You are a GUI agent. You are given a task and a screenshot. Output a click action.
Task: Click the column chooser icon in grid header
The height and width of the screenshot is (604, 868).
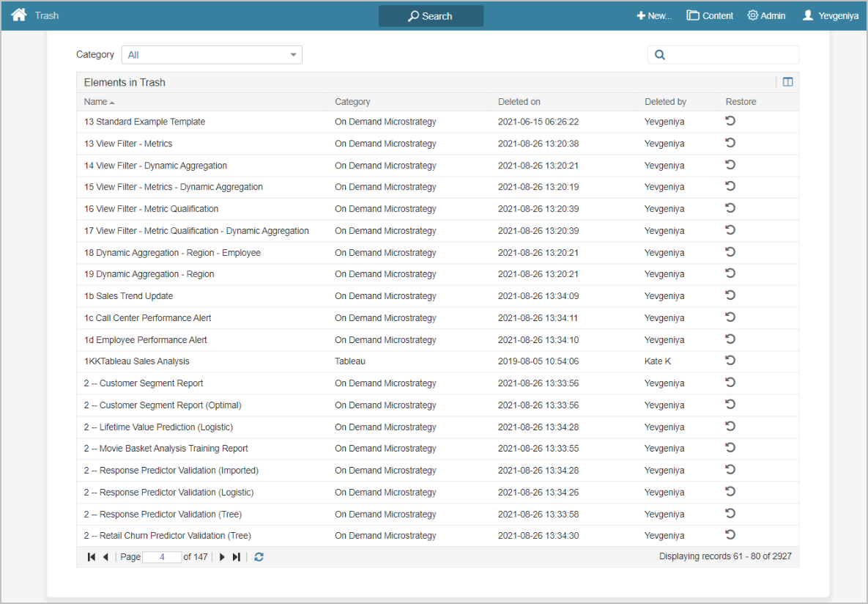coord(787,82)
